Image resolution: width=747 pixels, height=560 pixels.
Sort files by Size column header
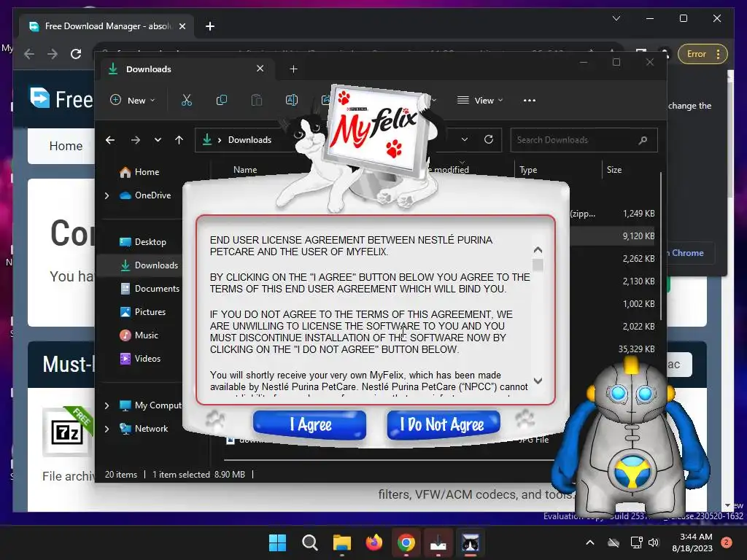point(614,170)
